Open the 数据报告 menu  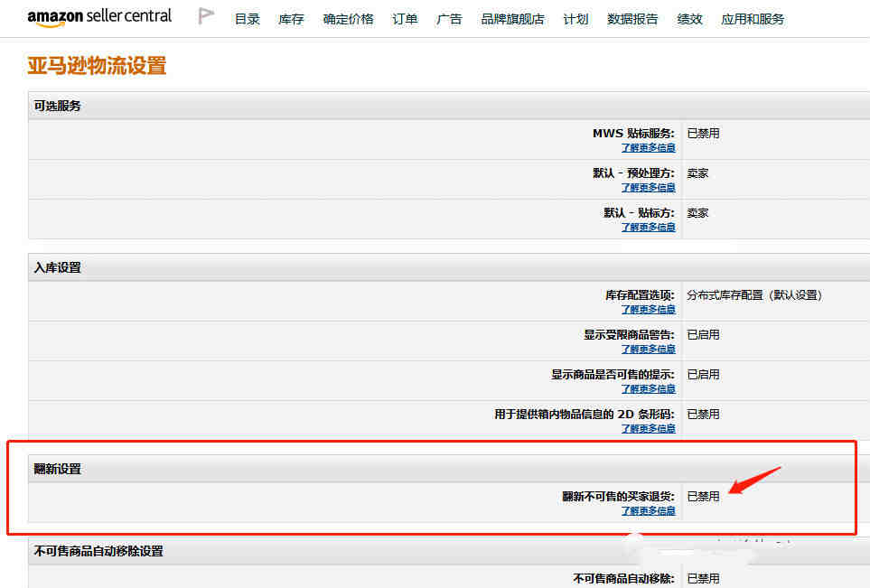pyautogui.click(x=632, y=19)
